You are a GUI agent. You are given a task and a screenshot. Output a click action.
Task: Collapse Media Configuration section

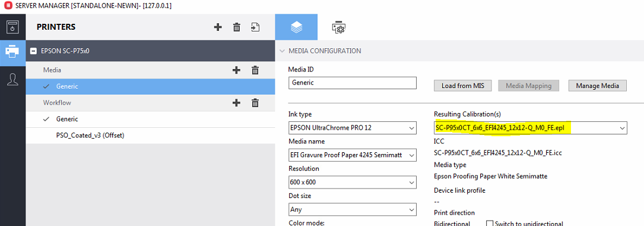(x=282, y=51)
